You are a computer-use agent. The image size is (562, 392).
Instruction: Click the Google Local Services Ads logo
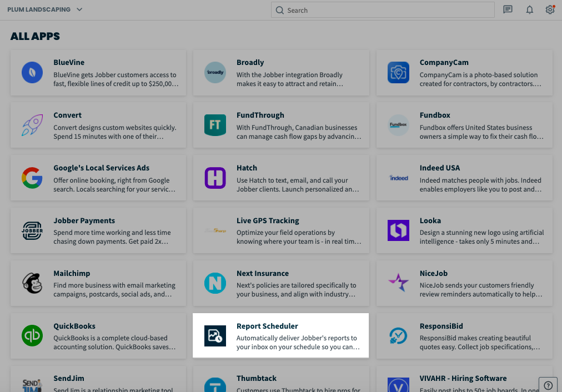pos(32,177)
